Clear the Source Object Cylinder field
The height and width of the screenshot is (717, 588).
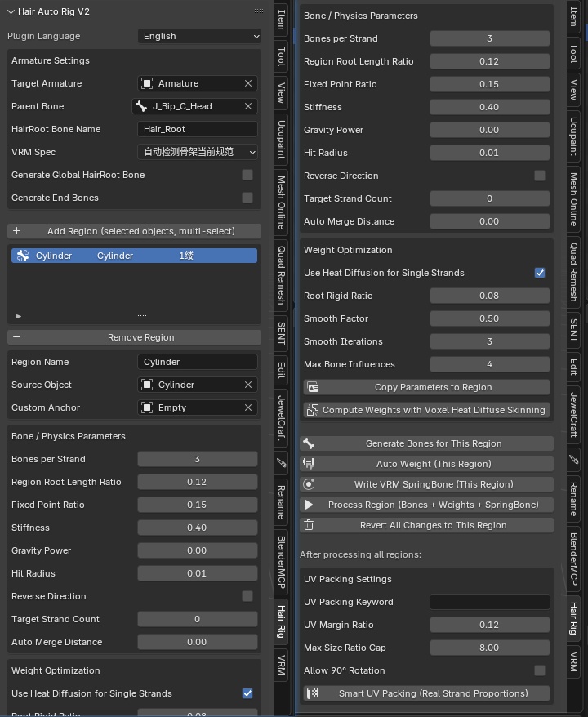[248, 385]
